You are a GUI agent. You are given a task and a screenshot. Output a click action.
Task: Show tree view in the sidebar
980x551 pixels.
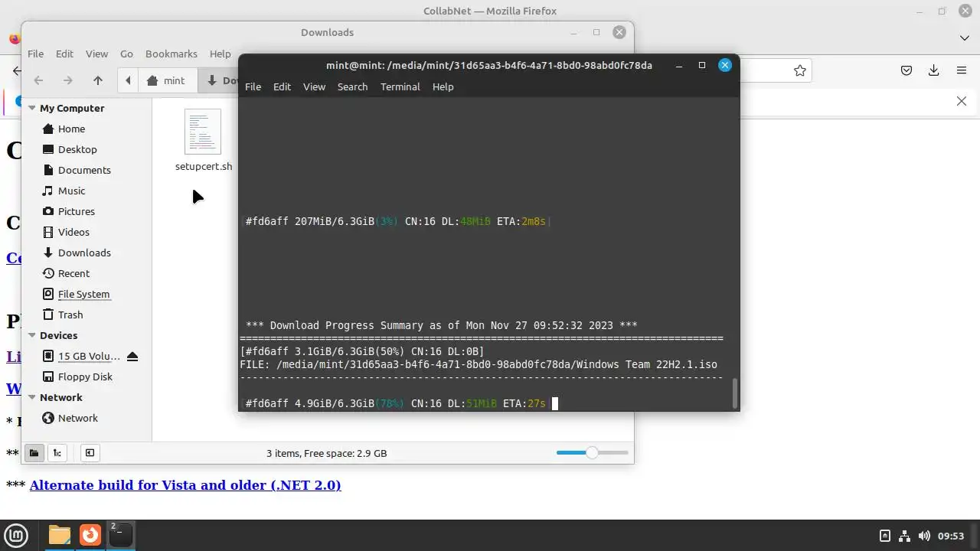pyautogui.click(x=57, y=453)
